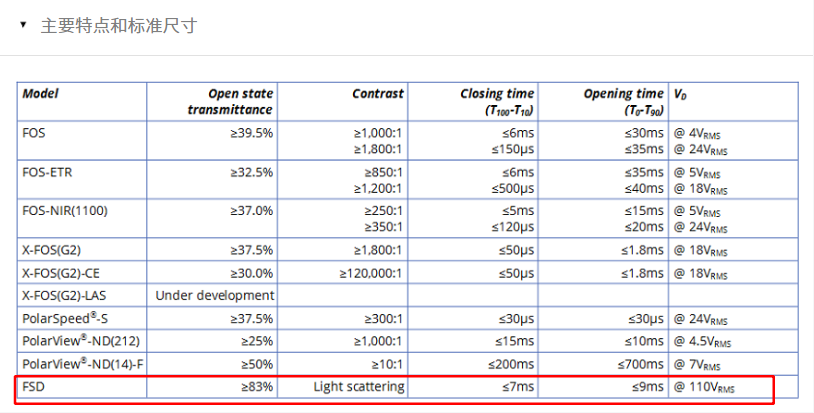Click the ≥37.0% transmittance value
814x413 pixels.
(x=252, y=211)
